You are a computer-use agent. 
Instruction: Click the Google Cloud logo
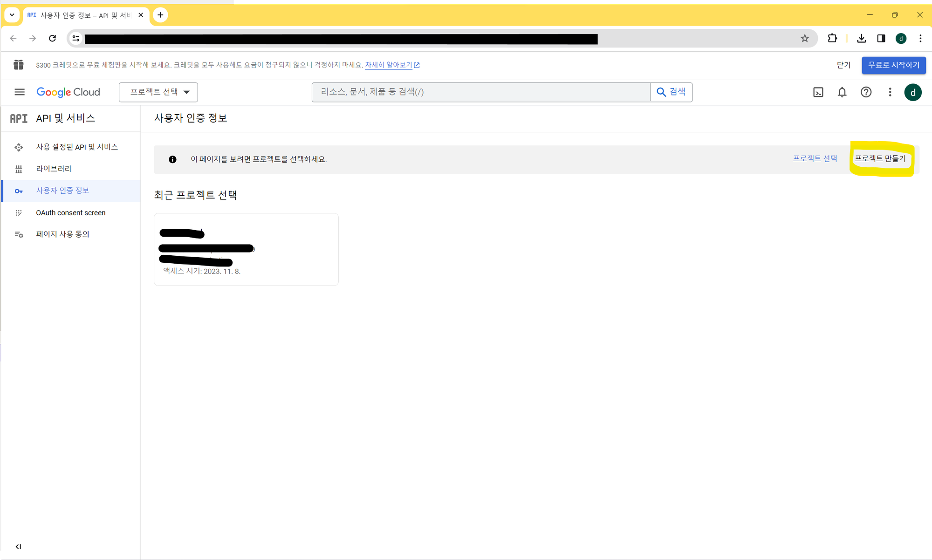point(68,92)
